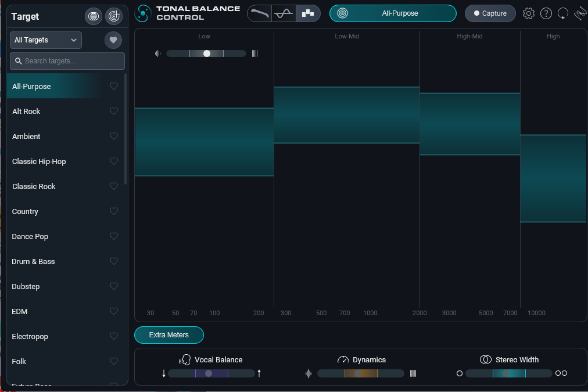Select the Dance Pop target
Image resolution: width=588 pixels, height=392 pixels.
coord(66,236)
